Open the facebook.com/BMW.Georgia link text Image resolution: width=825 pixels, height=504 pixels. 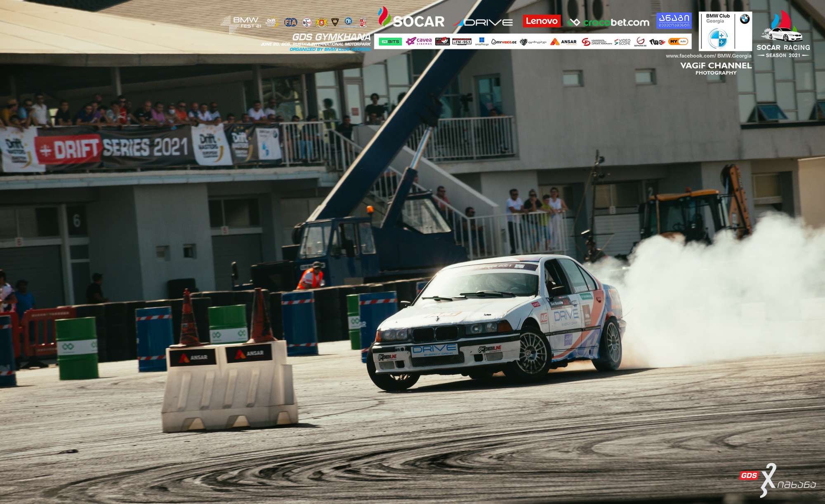click(708, 56)
